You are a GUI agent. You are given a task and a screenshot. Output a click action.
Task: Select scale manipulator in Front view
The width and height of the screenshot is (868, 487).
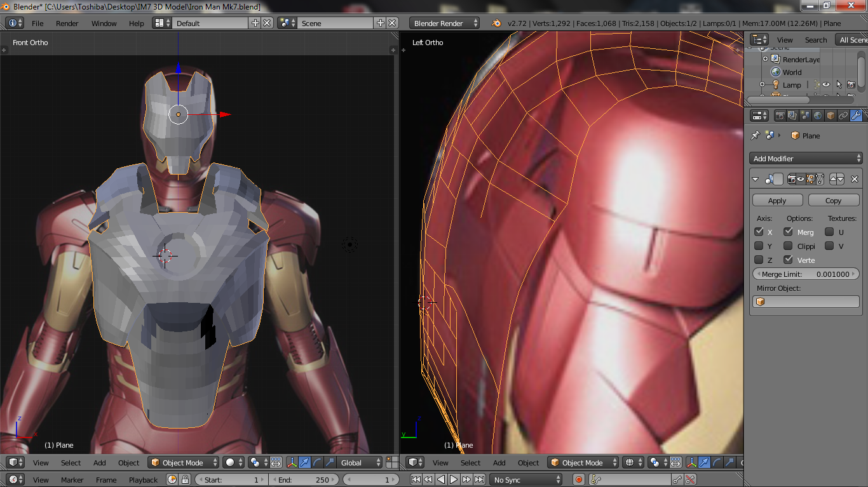[x=329, y=462]
